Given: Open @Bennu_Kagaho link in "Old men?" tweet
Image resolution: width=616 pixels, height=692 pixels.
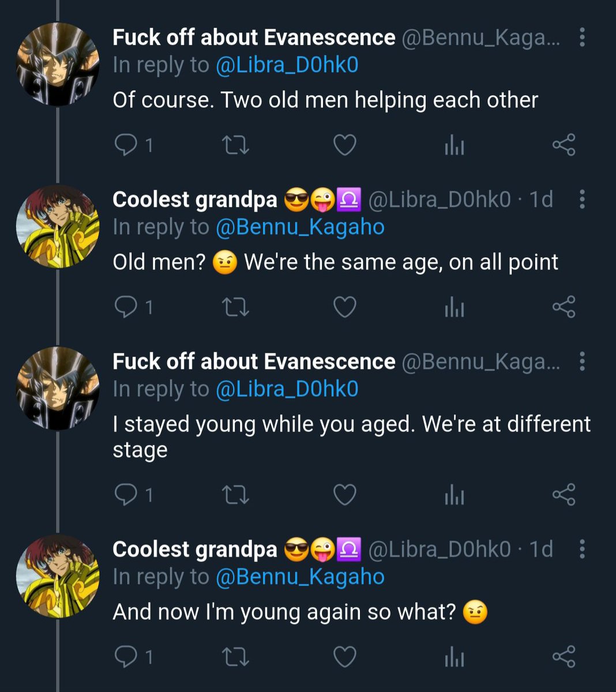Looking at the screenshot, I should (x=300, y=227).
